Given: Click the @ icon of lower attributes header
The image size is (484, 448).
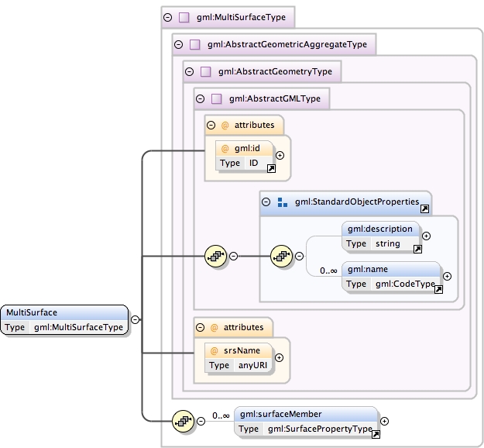Looking at the screenshot, I should click(x=215, y=328).
